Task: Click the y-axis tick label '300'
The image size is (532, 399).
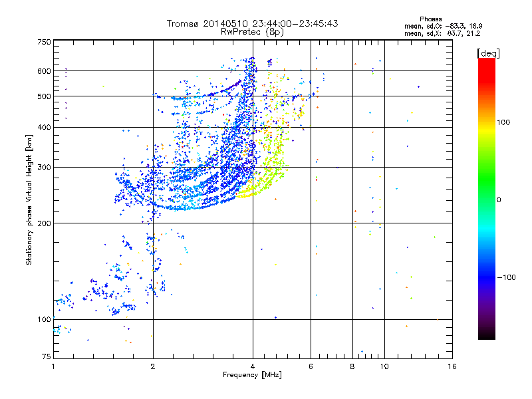Action: pyautogui.click(x=44, y=168)
